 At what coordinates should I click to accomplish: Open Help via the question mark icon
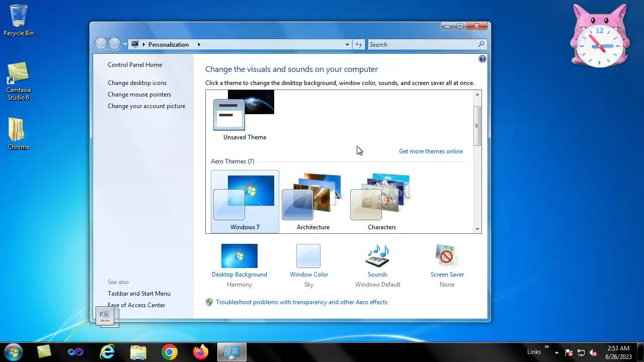[x=482, y=59]
